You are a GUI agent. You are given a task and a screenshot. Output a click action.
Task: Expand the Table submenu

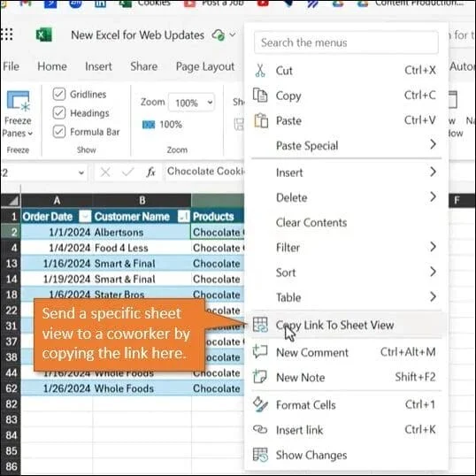[434, 296]
